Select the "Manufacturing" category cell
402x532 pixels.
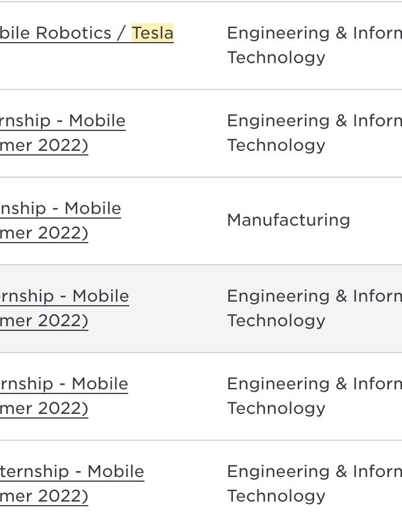(x=288, y=220)
